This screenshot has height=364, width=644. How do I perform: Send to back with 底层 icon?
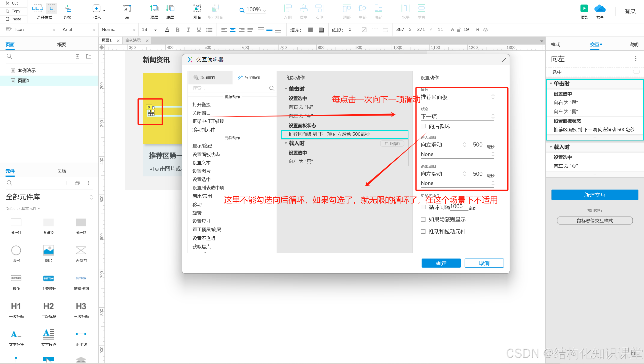[x=170, y=8]
